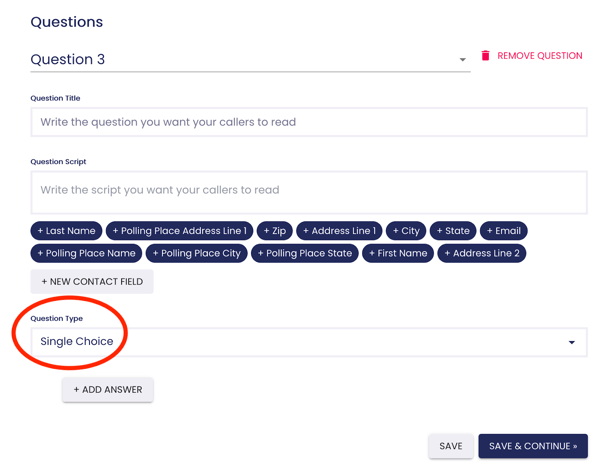The image size is (604, 472).
Task: Insert the Last Name contact field
Action: click(x=66, y=231)
